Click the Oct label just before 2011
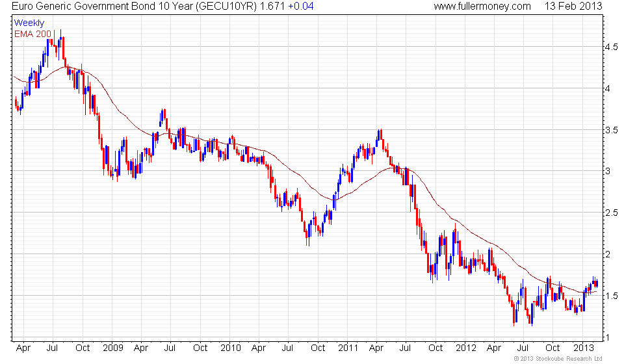 click(318, 348)
